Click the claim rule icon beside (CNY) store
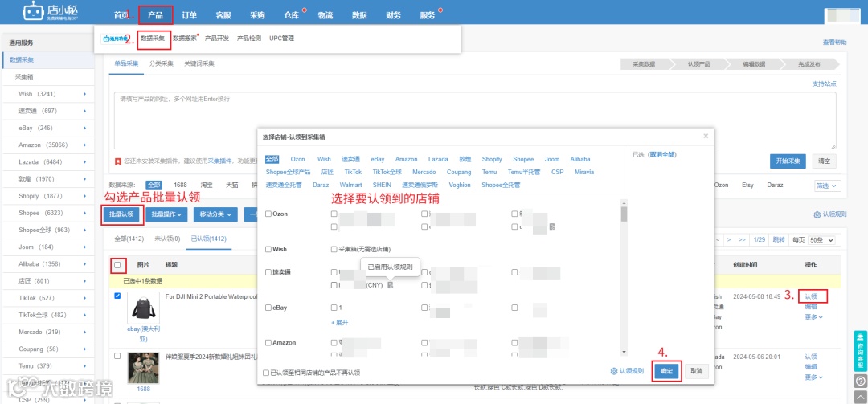Image resolution: width=868 pixels, height=404 pixels. (x=391, y=285)
